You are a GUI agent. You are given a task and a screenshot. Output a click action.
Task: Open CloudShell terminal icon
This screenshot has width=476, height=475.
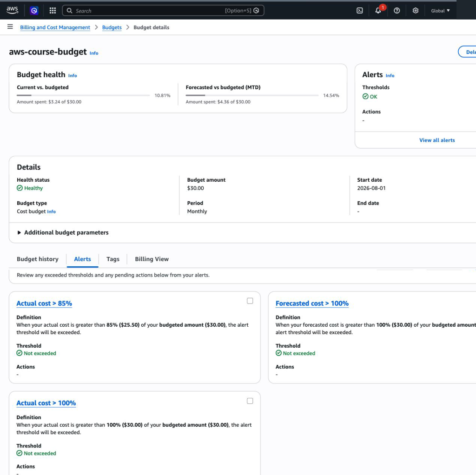(x=359, y=11)
